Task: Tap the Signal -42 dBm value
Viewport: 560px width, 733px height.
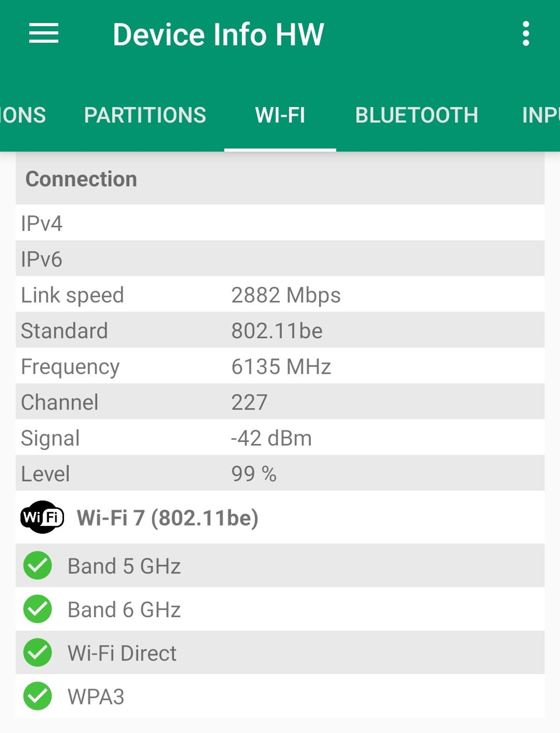Action: (271, 438)
